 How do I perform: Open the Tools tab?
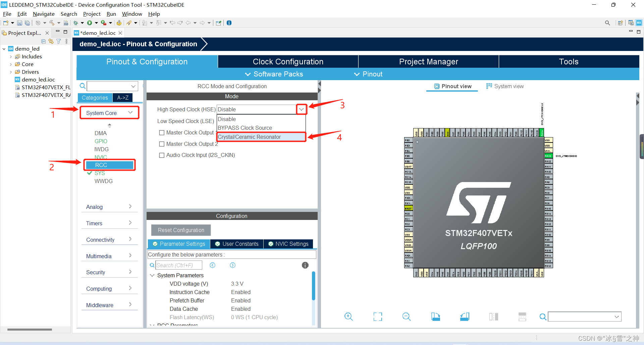coord(569,62)
